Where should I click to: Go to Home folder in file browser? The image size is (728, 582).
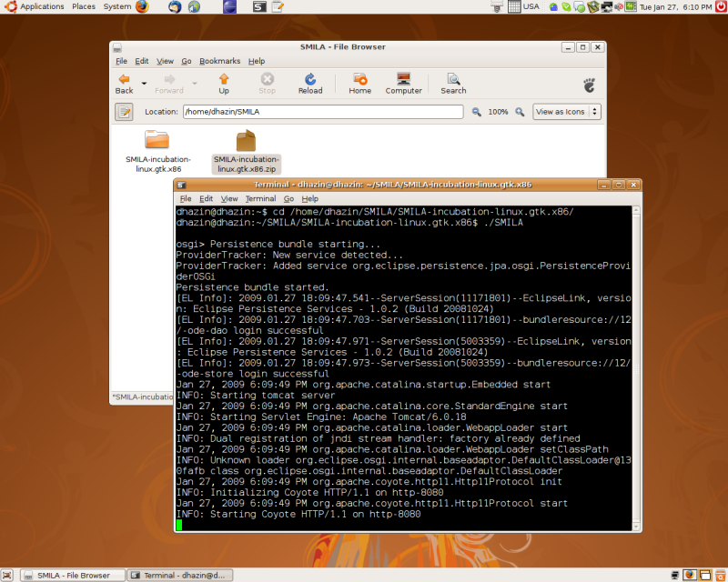tap(359, 84)
